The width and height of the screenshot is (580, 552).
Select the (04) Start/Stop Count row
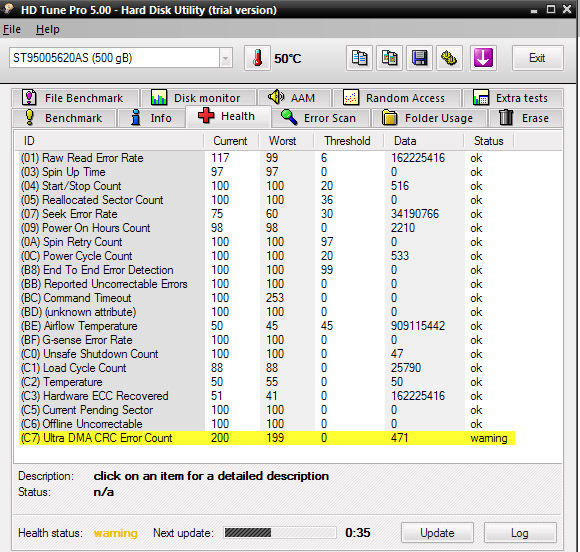(x=266, y=186)
